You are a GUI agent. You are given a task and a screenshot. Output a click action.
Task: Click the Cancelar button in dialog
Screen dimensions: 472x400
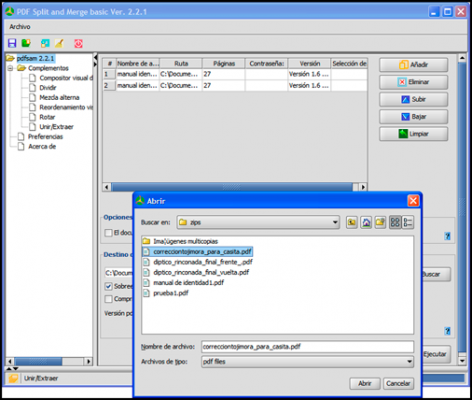(398, 383)
